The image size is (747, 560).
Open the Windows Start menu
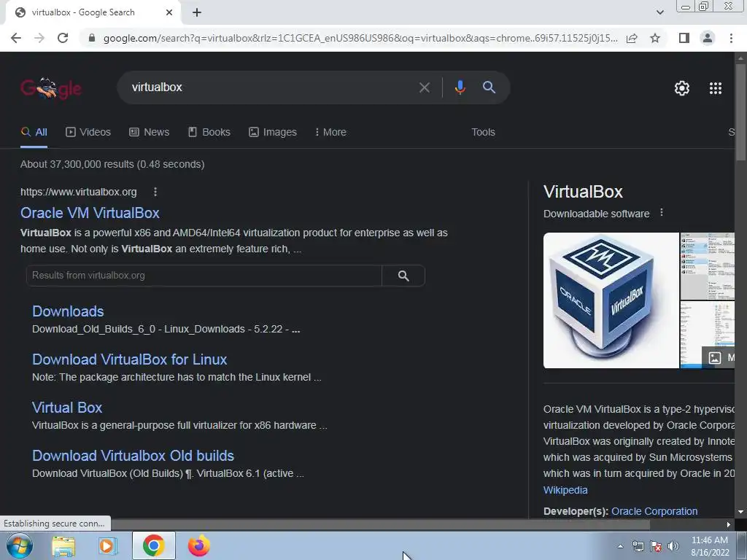click(x=19, y=545)
